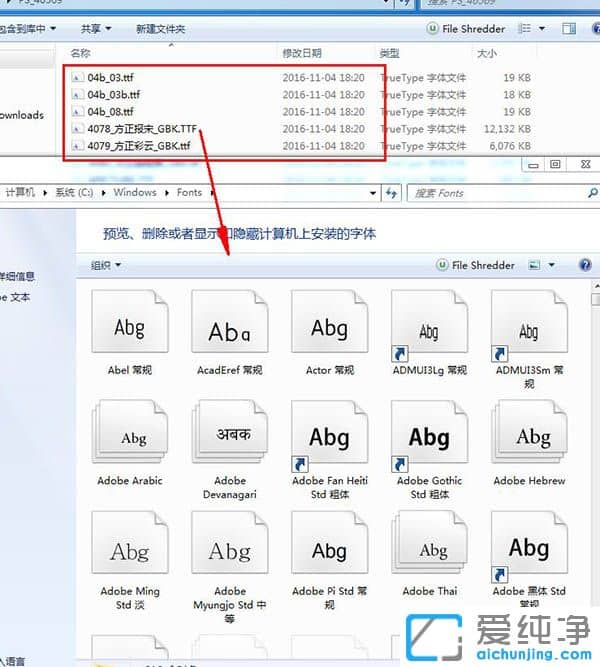The image size is (600, 667).
Task: Maximize the Fonts window
Action: click(555, 165)
